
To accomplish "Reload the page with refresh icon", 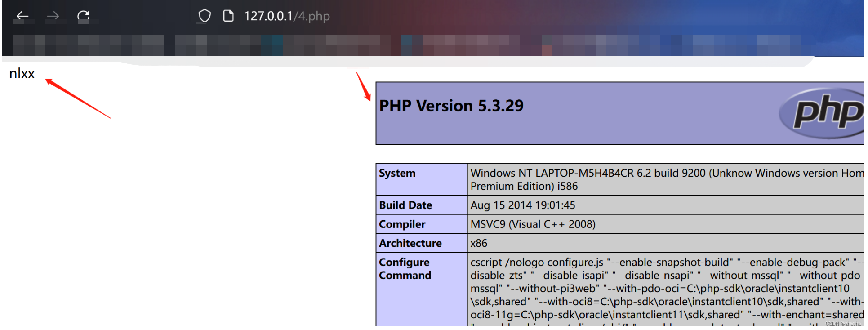I will click(x=84, y=16).
